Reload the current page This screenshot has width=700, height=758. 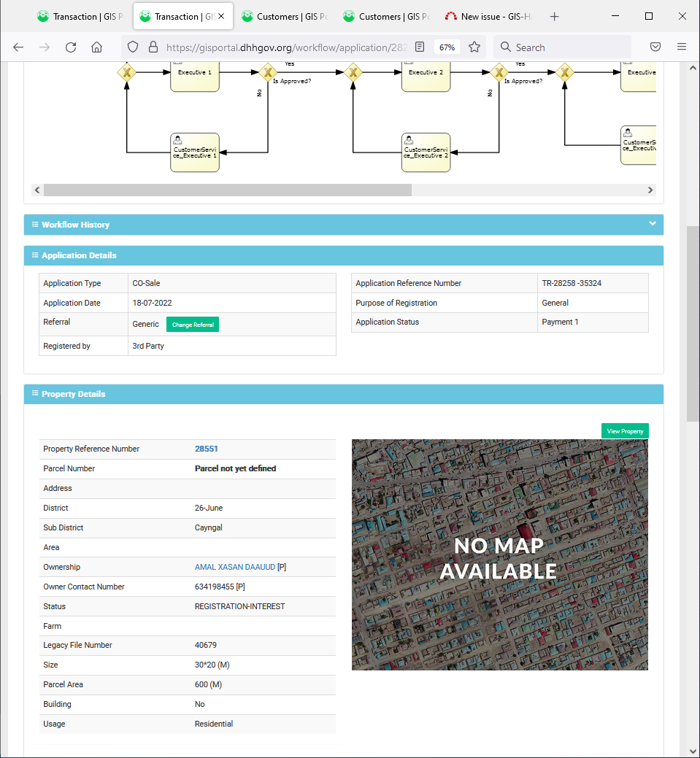coord(71,47)
